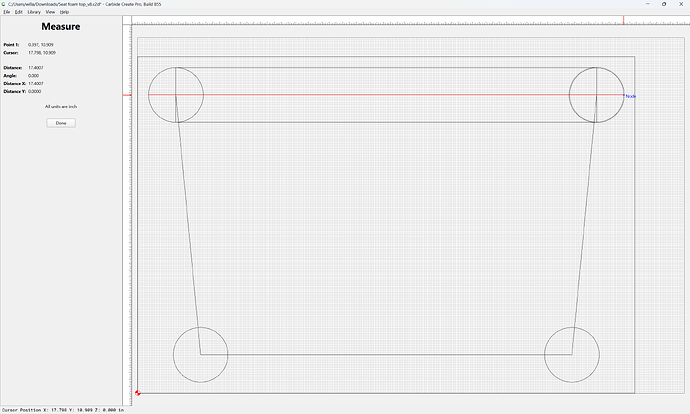
Task: Click the Angle value 0.000
Action: click(x=33, y=76)
